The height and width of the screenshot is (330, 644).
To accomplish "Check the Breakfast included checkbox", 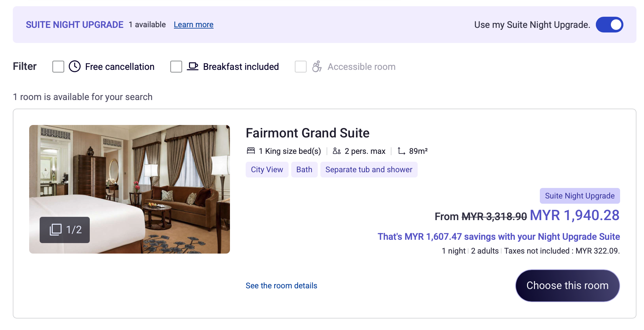I will coord(176,67).
